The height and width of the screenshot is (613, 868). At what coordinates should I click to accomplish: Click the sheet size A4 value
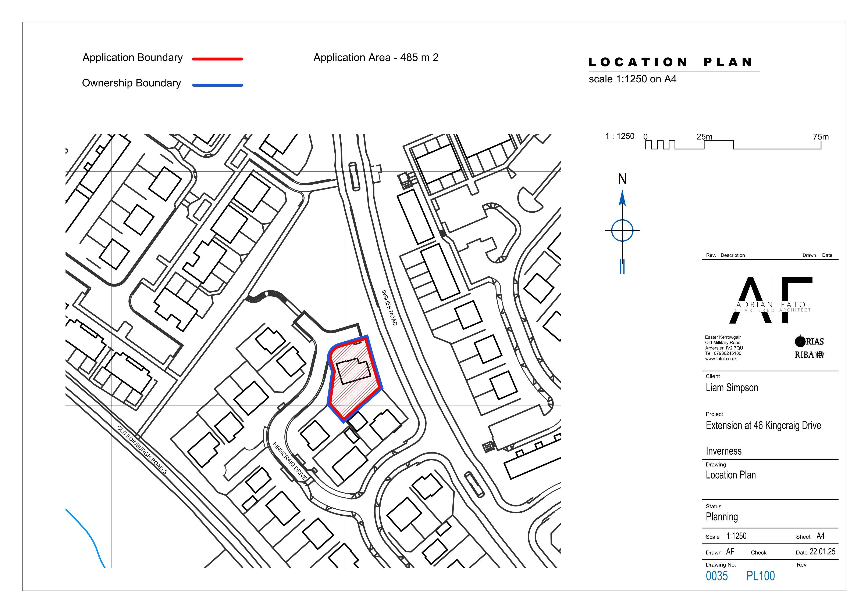820,536
